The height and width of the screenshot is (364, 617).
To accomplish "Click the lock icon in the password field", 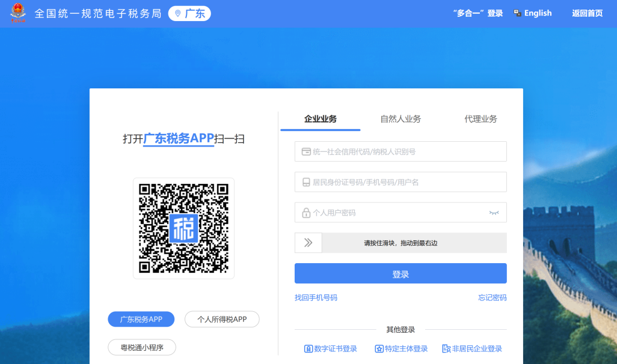I will click(305, 213).
